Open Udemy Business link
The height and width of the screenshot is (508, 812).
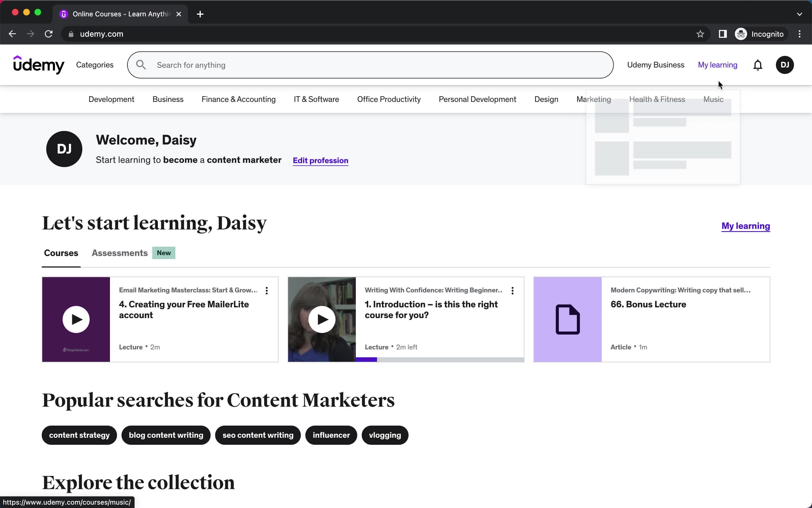[x=656, y=65]
